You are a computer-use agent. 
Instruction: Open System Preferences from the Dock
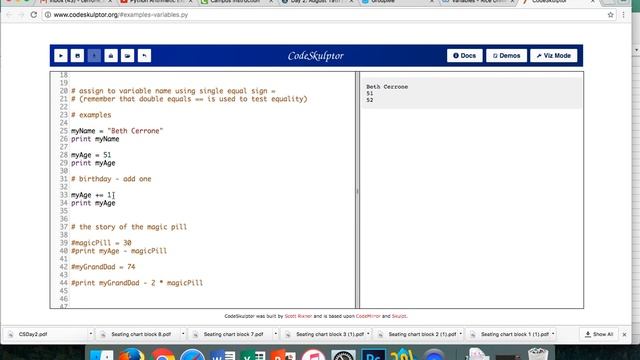343,355
